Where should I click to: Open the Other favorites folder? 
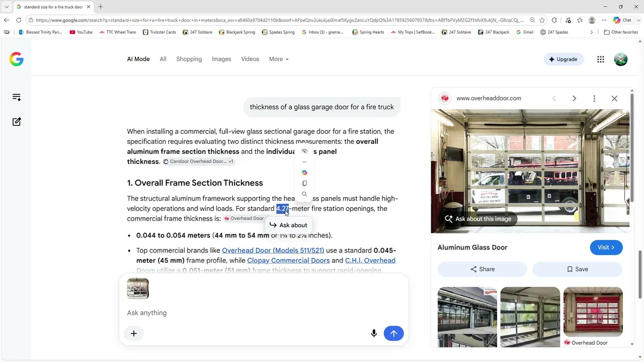[x=621, y=32]
